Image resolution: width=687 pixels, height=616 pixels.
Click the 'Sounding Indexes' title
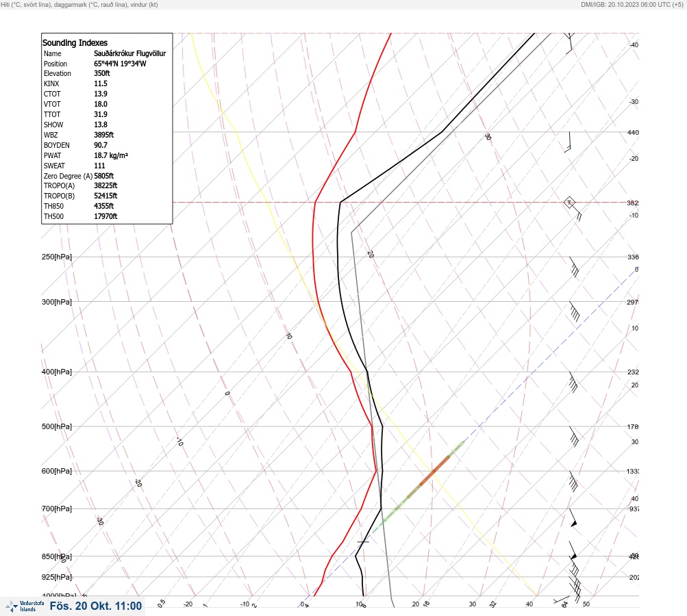[75, 43]
